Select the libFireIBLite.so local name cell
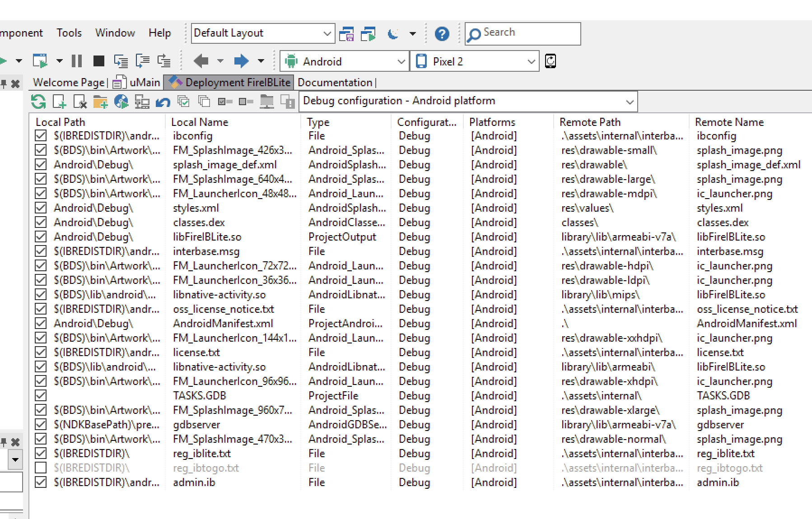The height and width of the screenshot is (519, 812). pos(207,237)
